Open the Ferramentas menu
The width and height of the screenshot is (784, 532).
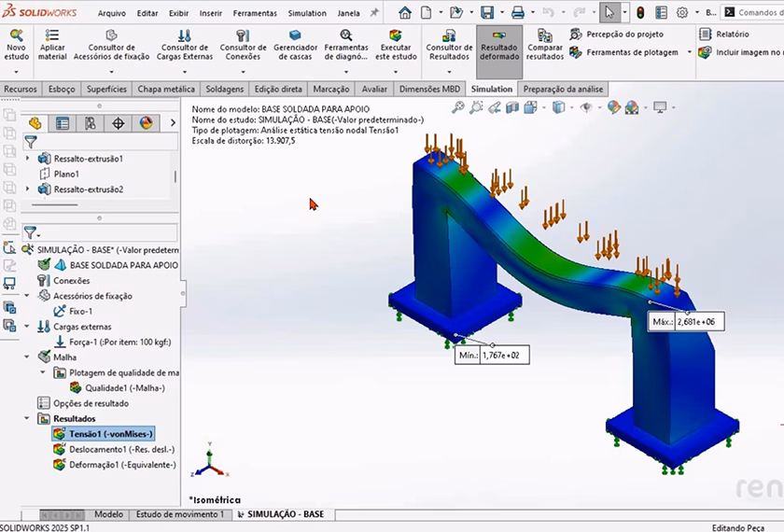click(x=255, y=13)
